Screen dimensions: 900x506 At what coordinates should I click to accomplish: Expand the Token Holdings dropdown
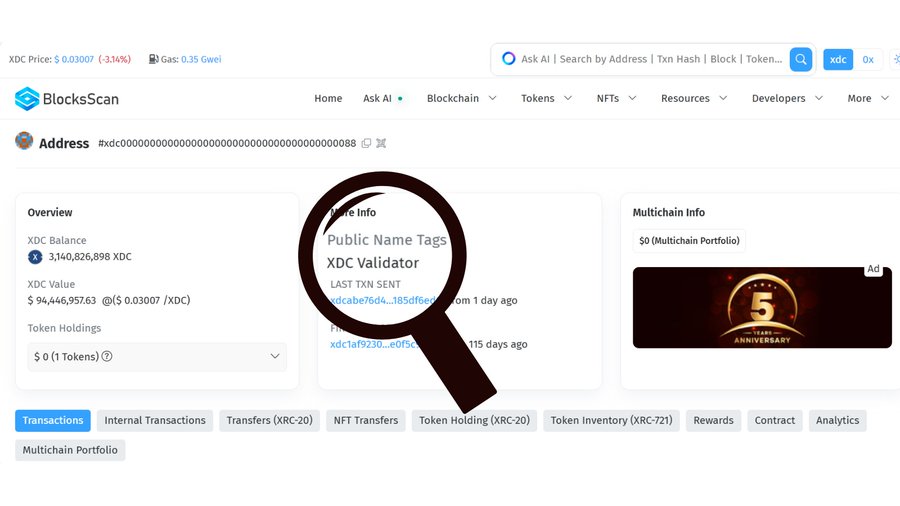157,356
